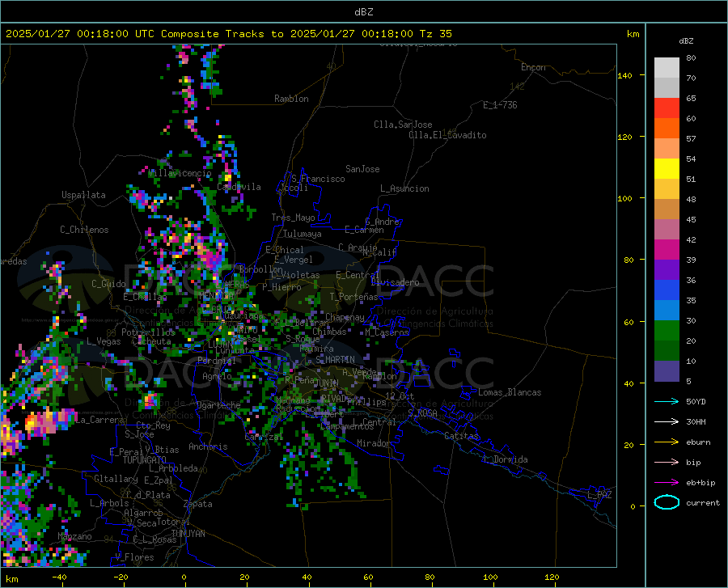This screenshot has height=588, width=728.
Task: Click the V_Flores map label
Action: coord(134,557)
